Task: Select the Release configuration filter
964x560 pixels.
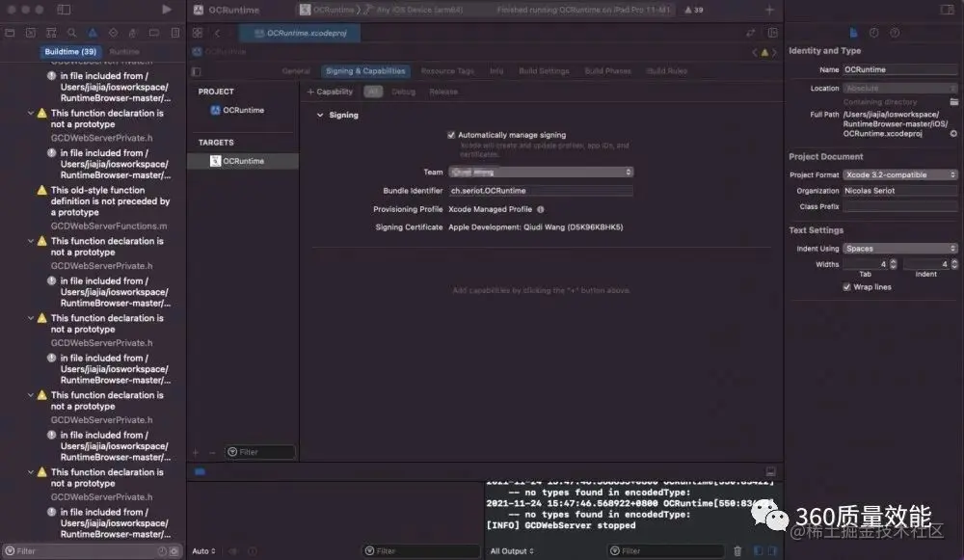Action: click(443, 92)
